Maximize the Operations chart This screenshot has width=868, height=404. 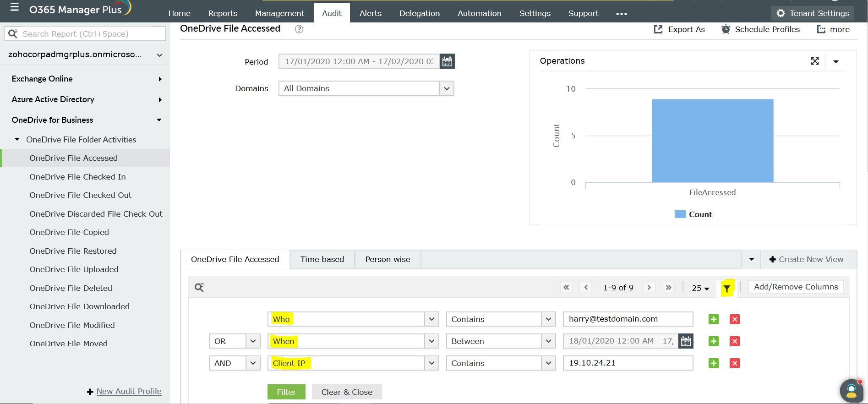pyautogui.click(x=815, y=61)
